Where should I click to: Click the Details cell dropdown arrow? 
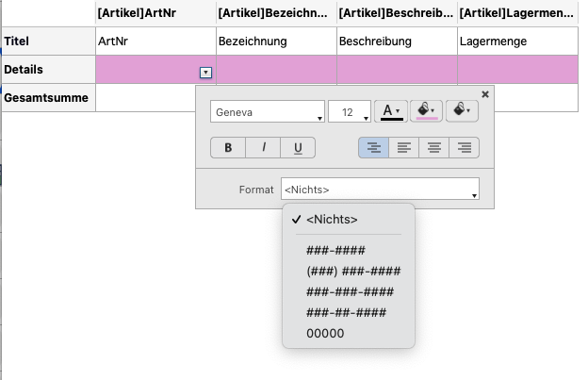(x=205, y=72)
